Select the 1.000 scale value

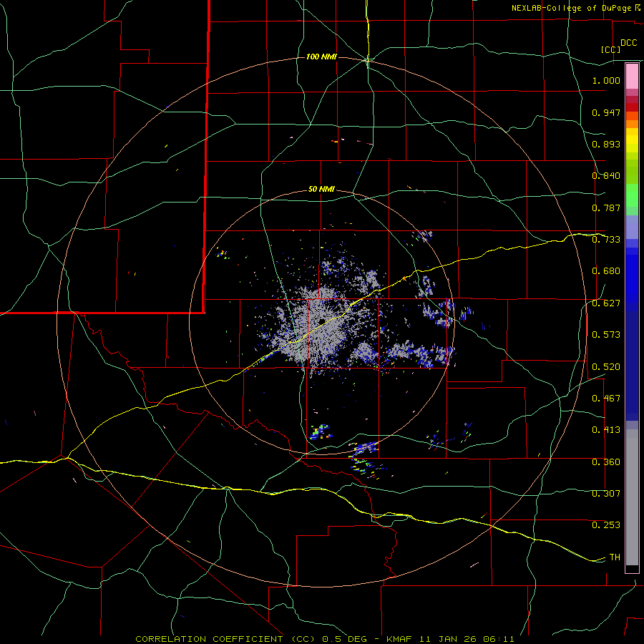(x=606, y=80)
